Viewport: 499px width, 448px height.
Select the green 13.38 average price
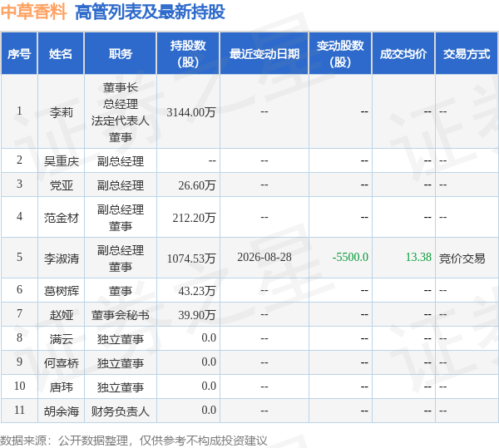(x=418, y=257)
